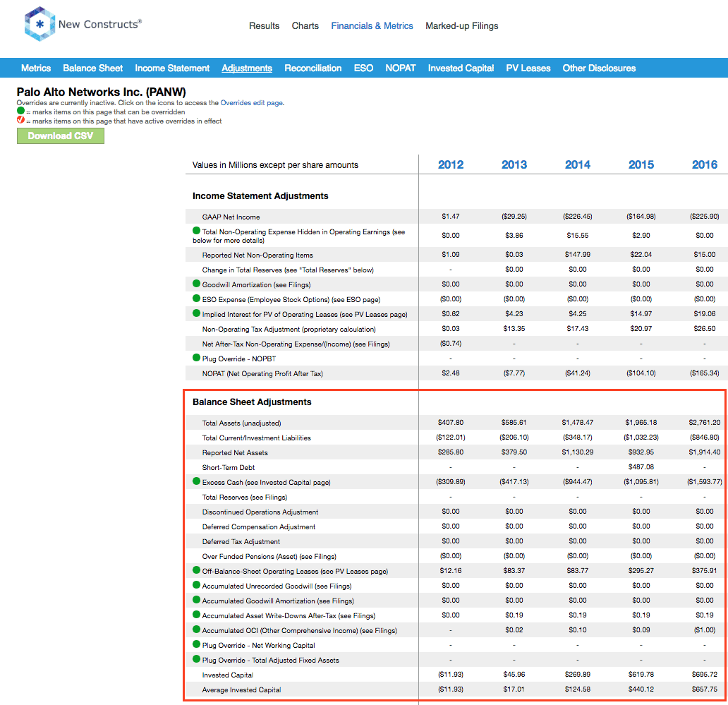Click the Download CSV button
The width and height of the screenshot is (728, 705).
(x=61, y=136)
